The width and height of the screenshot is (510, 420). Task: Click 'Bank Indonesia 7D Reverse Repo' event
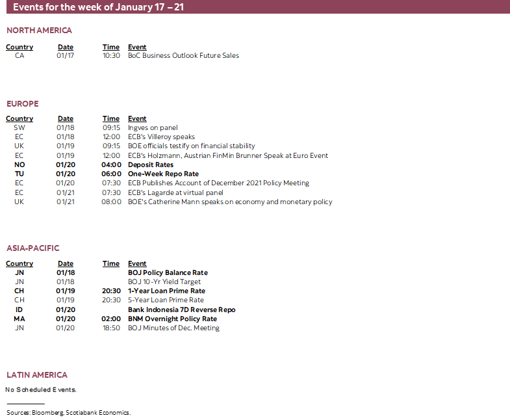coord(181,310)
